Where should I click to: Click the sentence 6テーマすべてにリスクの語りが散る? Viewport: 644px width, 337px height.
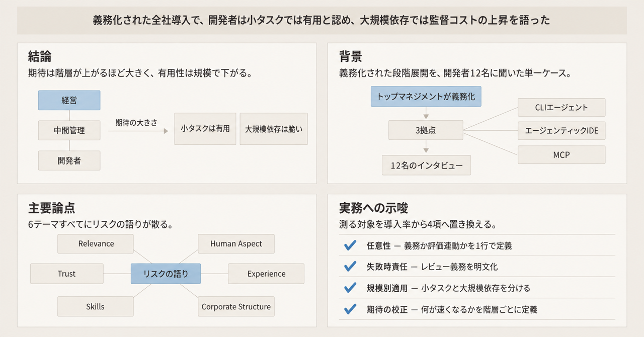101,225
